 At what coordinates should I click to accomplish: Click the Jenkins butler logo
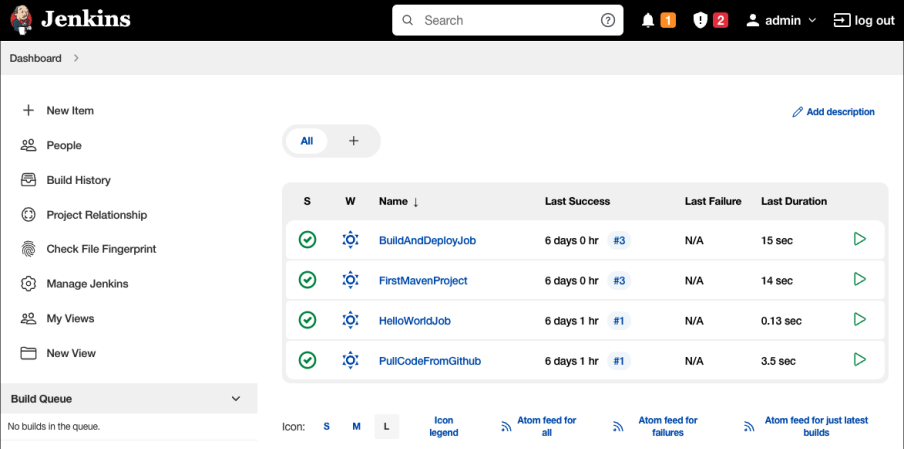pyautogui.click(x=21, y=20)
